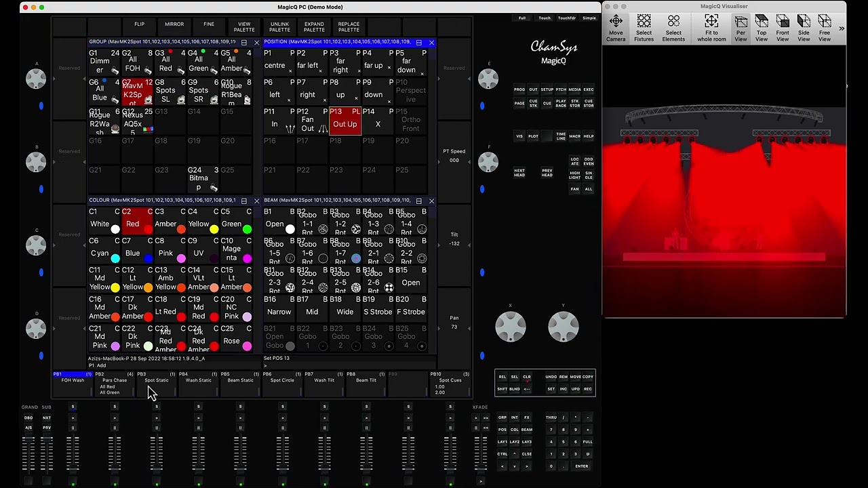Choose the B1 Open beam palette
Image resolution: width=868 pixels, height=488 pixels.
tap(279, 221)
